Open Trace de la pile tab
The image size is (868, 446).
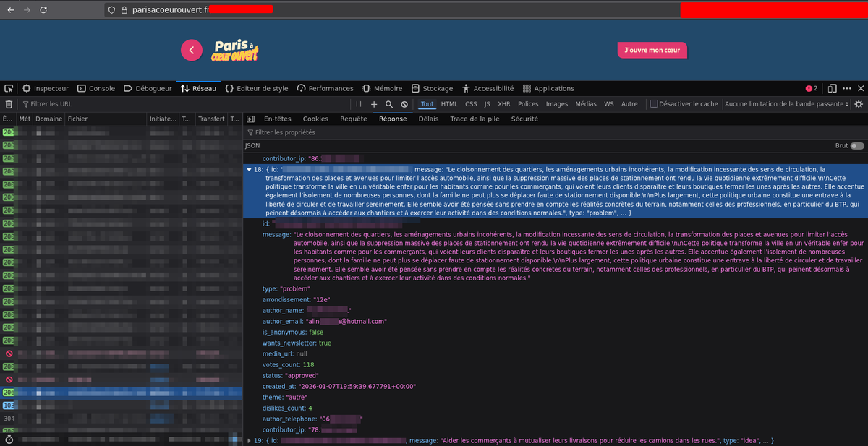tap(475, 119)
